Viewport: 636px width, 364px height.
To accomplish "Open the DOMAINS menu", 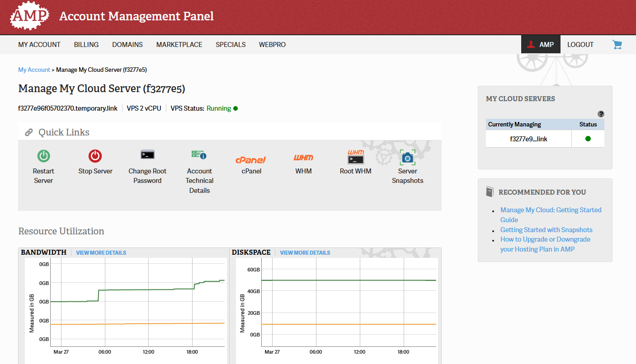I will click(127, 45).
